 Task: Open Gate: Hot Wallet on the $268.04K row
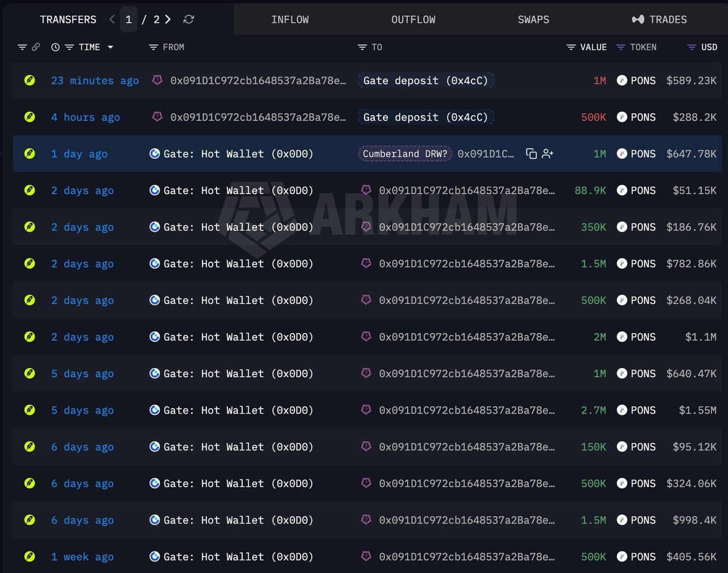pyautogui.click(x=238, y=300)
